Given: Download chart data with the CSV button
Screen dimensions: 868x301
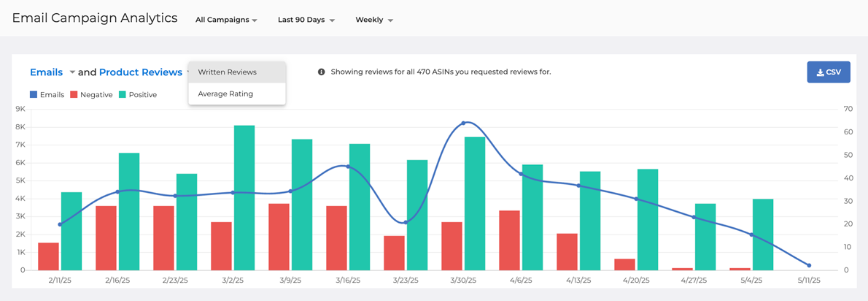Looking at the screenshot, I should (x=828, y=72).
